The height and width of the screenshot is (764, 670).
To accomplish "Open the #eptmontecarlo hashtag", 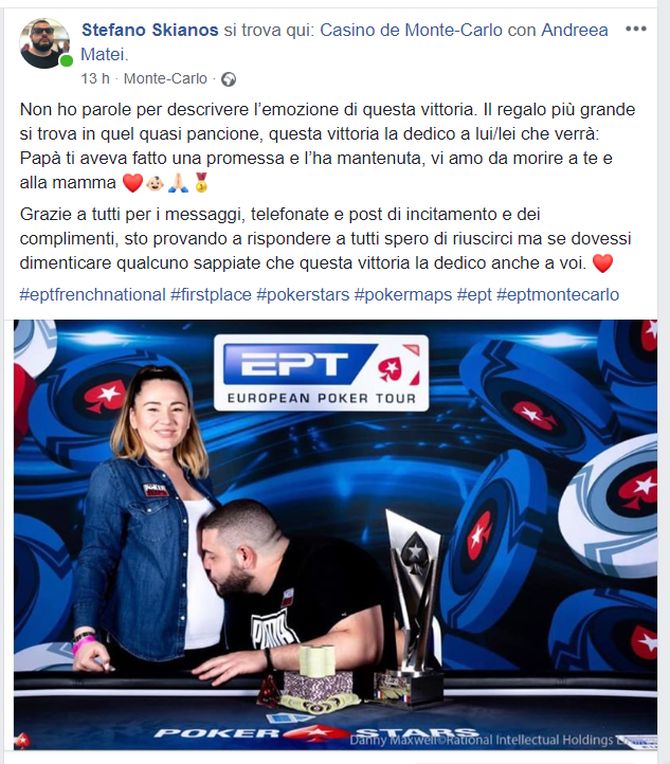I will click(557, 295).
